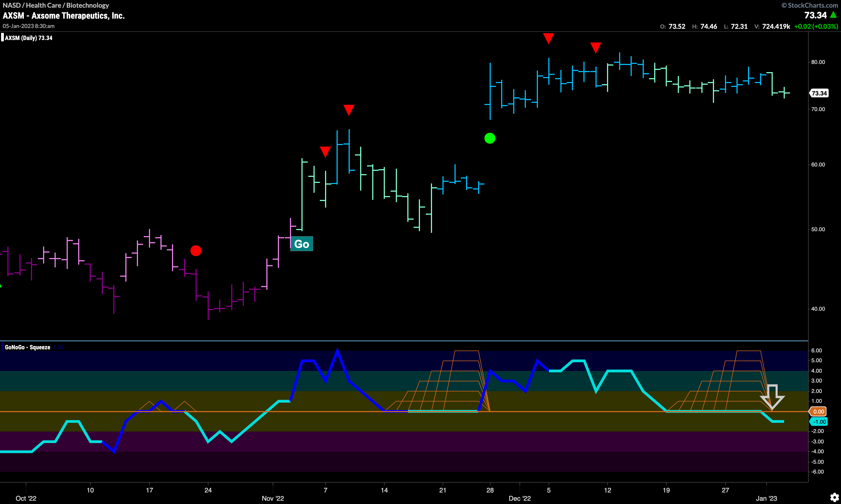Click the low value 72.31
This screenshot has height=504, width=841.
739,27
